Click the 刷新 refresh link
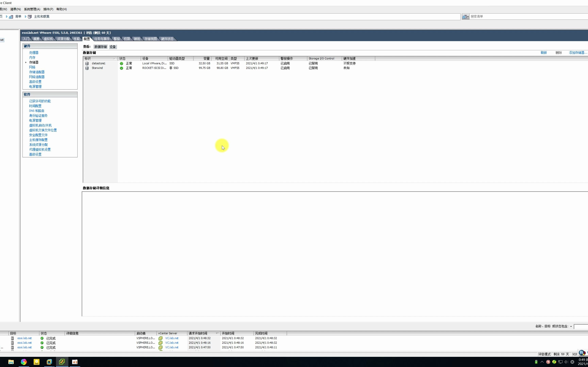 pos(544,53)
